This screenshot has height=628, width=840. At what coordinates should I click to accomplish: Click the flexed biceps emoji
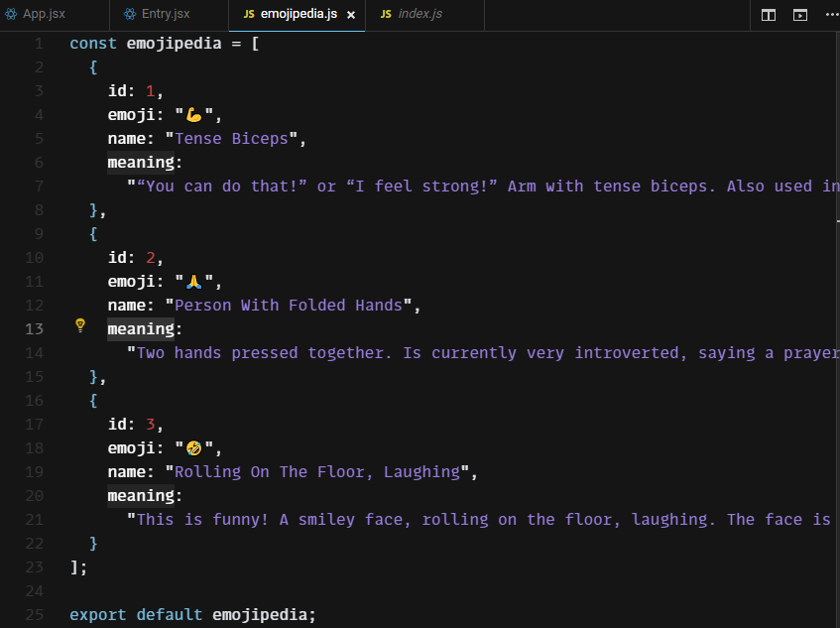point(194,115)
